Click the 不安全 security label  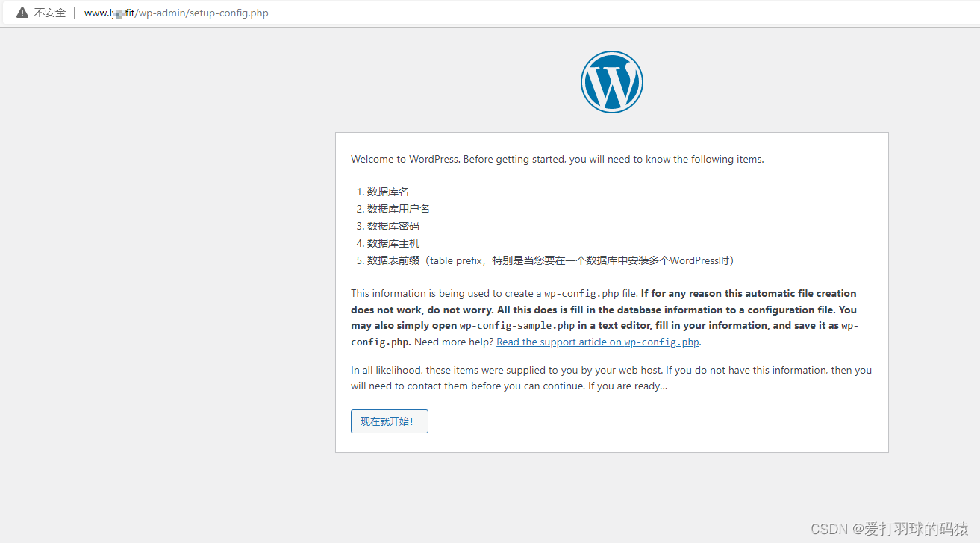tap(50, 13)
